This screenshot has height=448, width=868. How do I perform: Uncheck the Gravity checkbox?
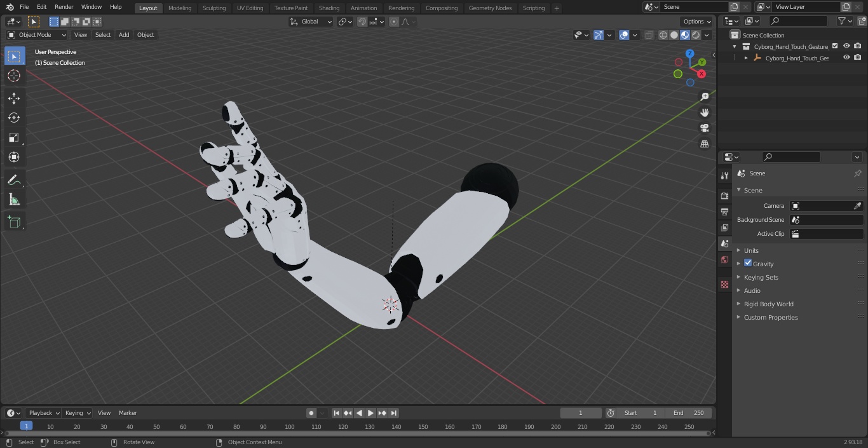(x=748, y=263)
